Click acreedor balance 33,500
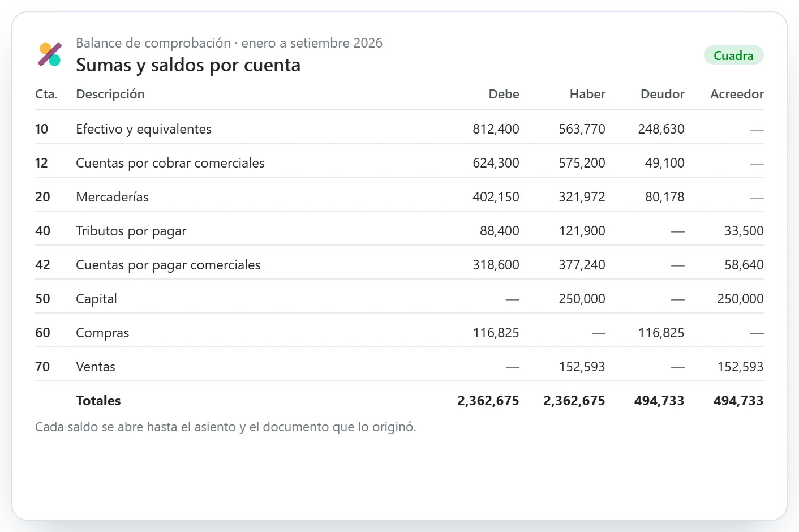This screenshot has height=532, width=799. coord(744,231)
